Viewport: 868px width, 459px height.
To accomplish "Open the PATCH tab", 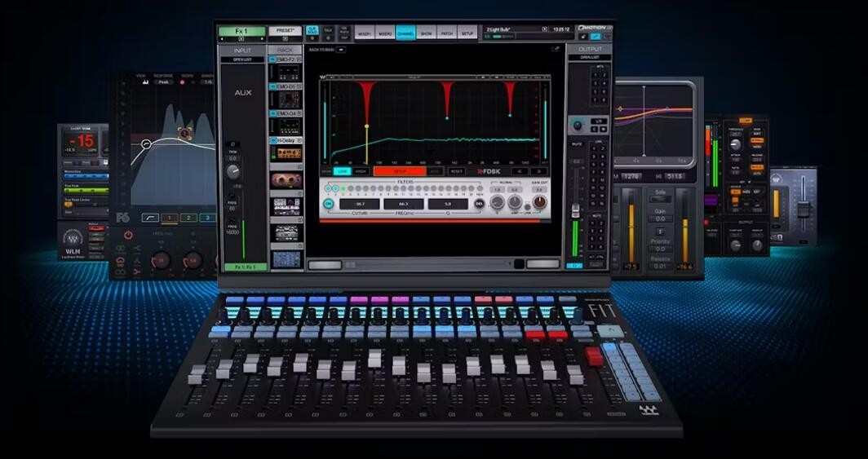I will pyautogui.click(x=447, y=33).
